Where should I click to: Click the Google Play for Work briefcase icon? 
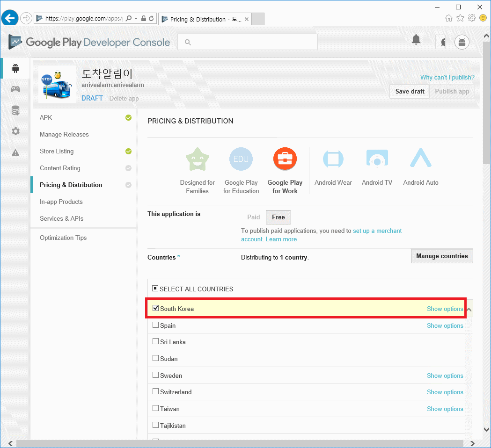[285, 159]
